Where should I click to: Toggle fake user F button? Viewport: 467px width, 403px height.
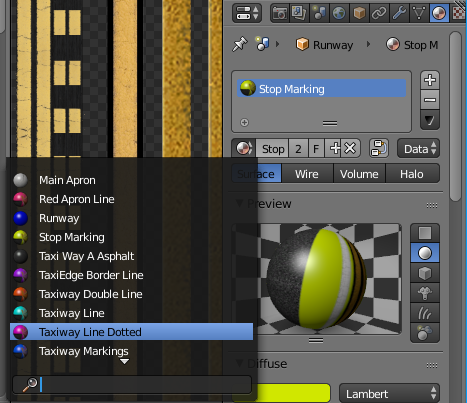(316, 149)
